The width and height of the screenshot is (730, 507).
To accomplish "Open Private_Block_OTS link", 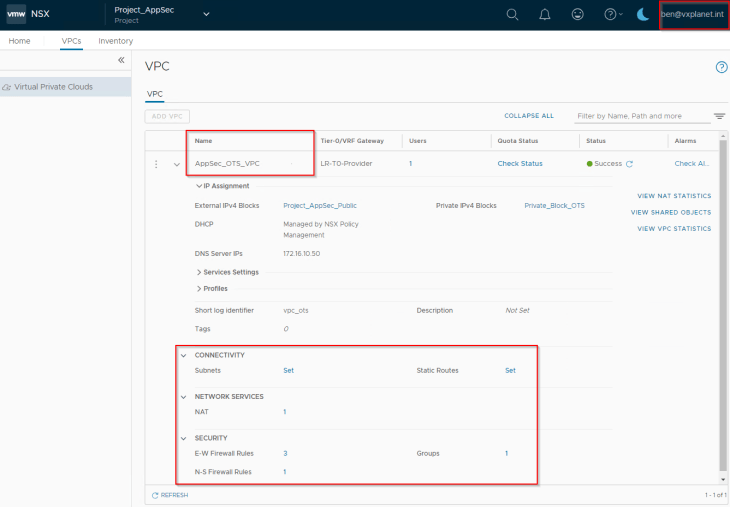I will click(x=554, y=205).
